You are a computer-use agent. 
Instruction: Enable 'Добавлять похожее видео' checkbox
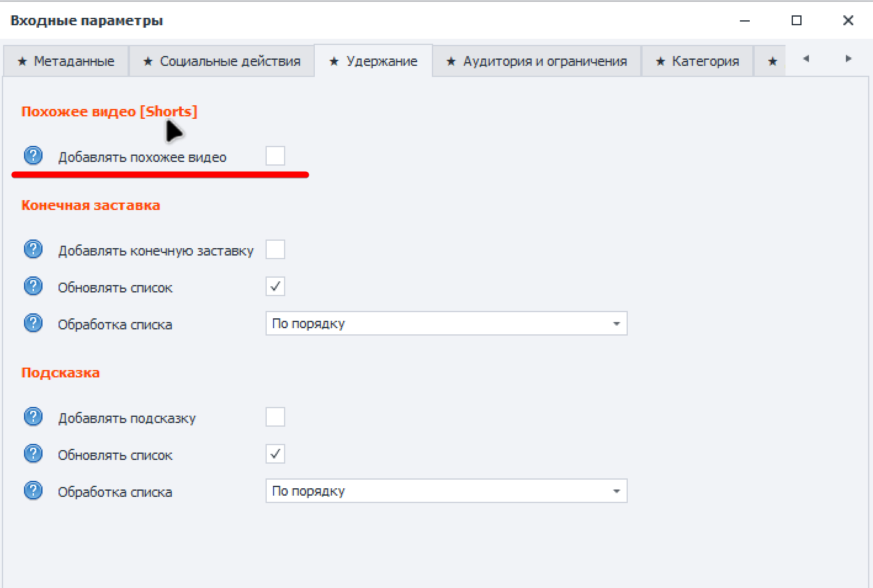point(275,156)
